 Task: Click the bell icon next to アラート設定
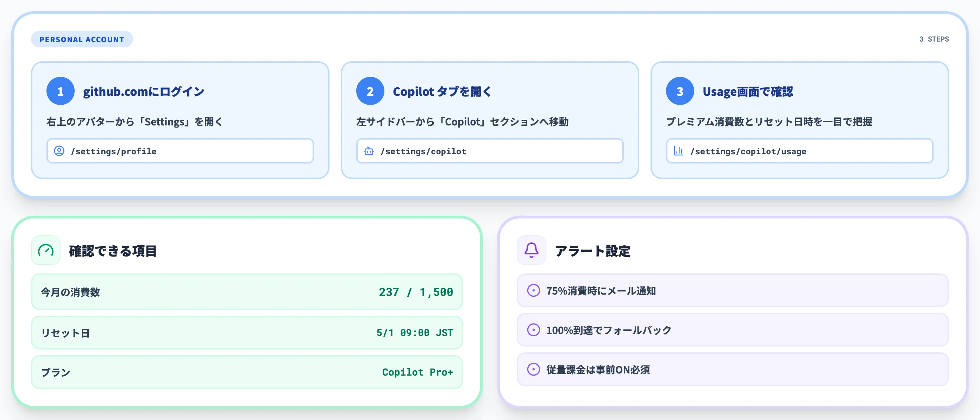(x=531, y=250)
